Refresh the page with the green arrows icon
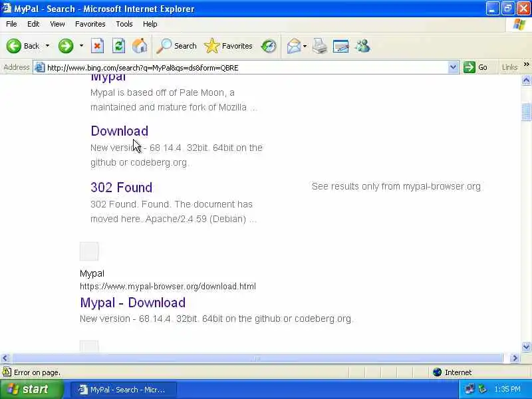532x399 pixels. point(119,46)
